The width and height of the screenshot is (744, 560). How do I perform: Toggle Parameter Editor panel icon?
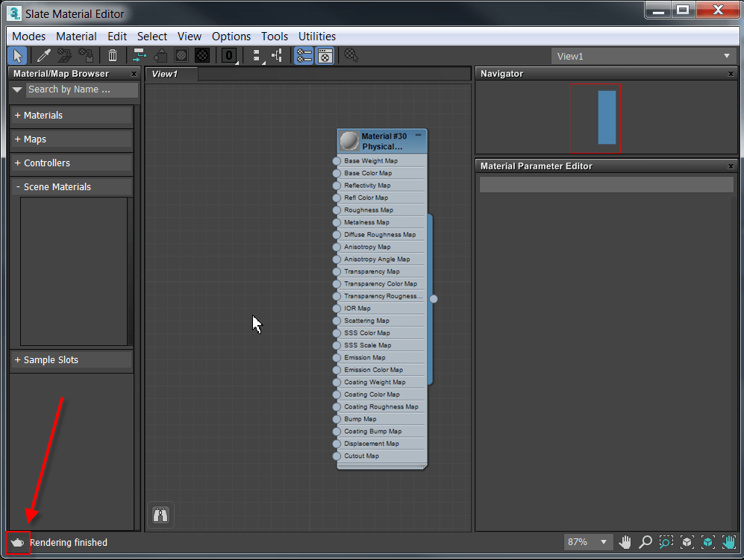[x=325, y=56]
